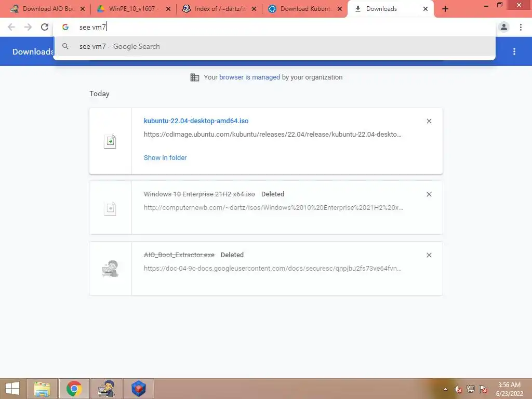Open the AIO Boot taskbar app
This screenshot has height=399, width=532.
click(106, 389)
